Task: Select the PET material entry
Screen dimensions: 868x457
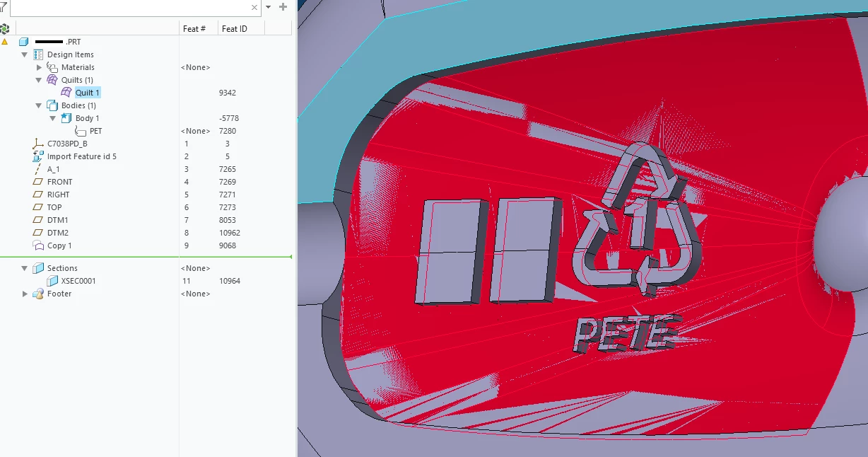Action: point(96,131)
